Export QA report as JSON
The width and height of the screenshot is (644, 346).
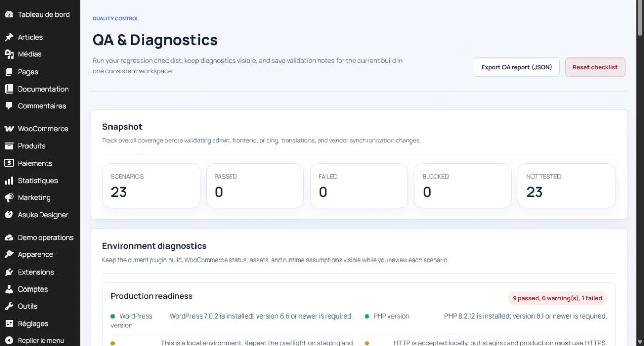[517, 67]
